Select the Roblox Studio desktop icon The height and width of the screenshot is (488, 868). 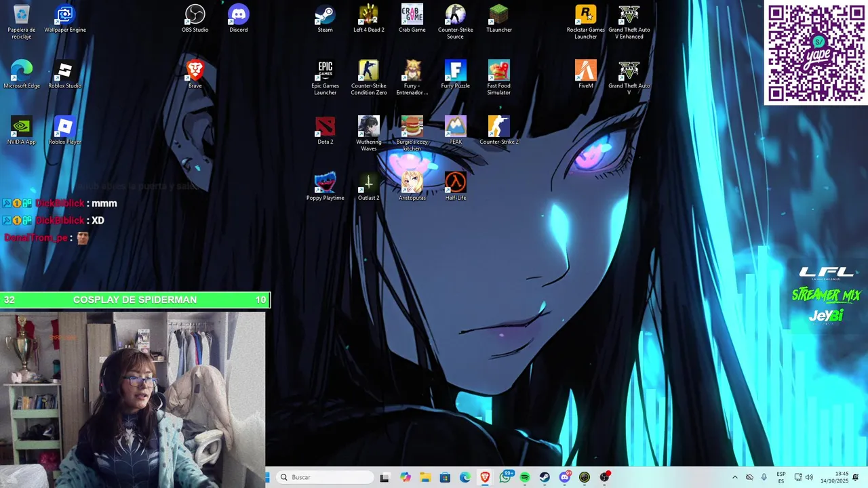coord(65,75)
